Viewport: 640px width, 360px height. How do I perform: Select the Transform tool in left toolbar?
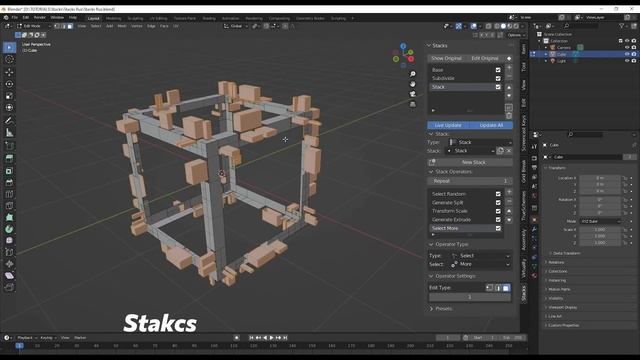tap(9, 107)
